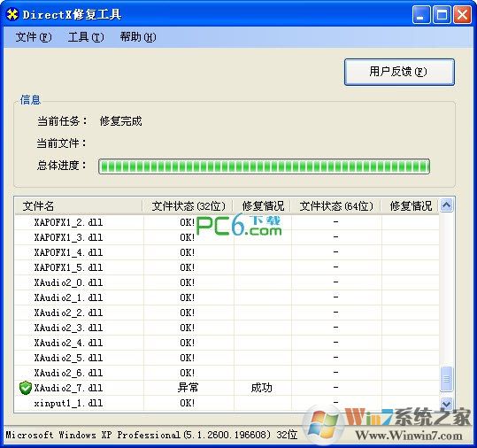Click the Windows XP Professional status bar text

pos(151,435)
